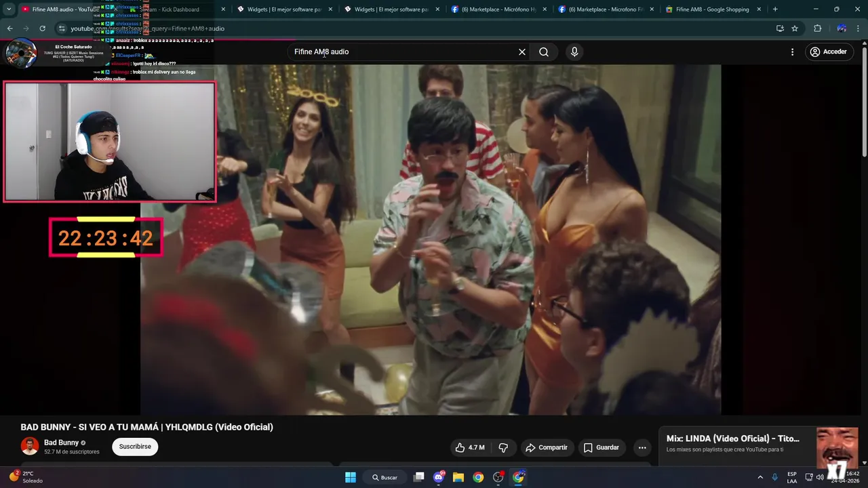The image size is (868, 488).
Task: Click Acceder sign-in button
Action: coord(828,52)
